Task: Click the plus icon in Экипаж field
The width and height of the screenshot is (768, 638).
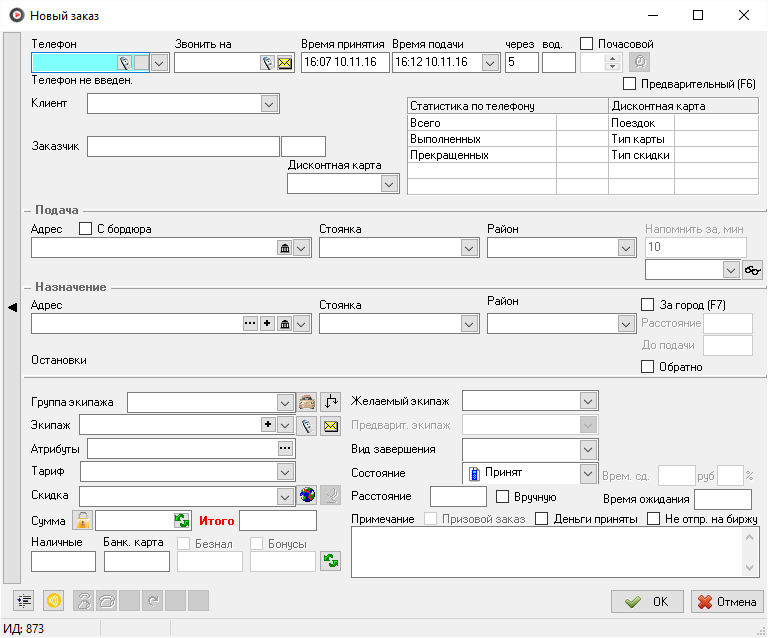Action: [x=267, y=425]
